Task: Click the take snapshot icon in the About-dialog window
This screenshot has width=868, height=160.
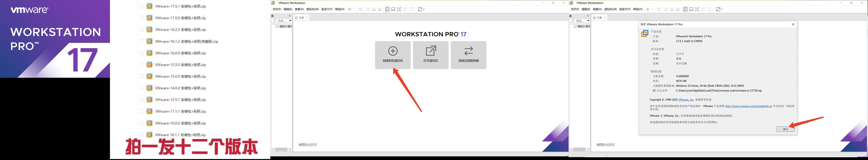Action: 666,9
